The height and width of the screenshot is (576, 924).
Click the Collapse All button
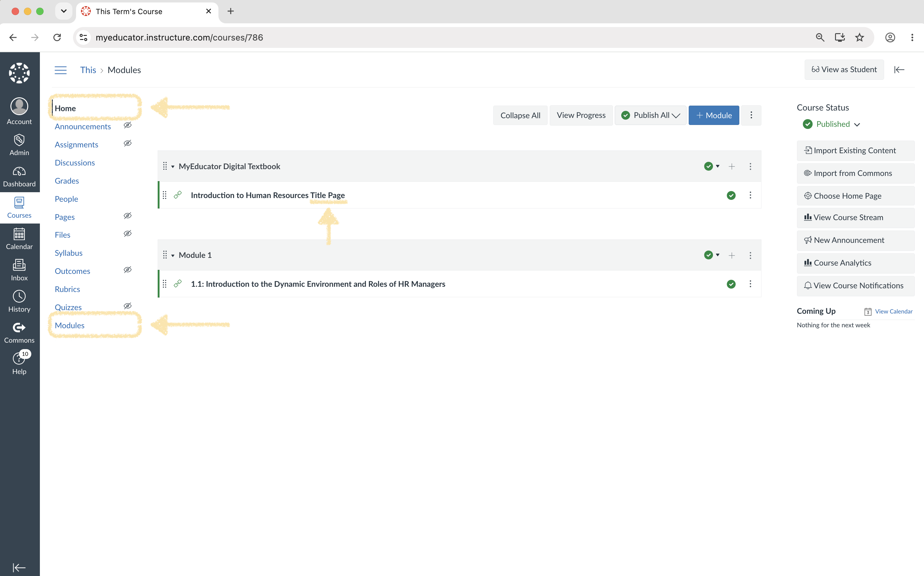520,115
